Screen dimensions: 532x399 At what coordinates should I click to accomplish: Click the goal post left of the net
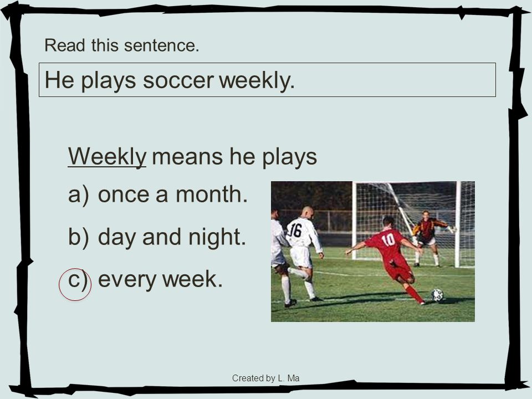(354, 221)
